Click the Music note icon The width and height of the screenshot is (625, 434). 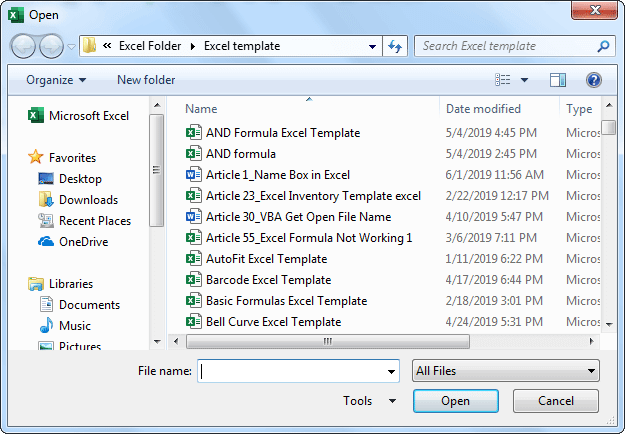46,325
